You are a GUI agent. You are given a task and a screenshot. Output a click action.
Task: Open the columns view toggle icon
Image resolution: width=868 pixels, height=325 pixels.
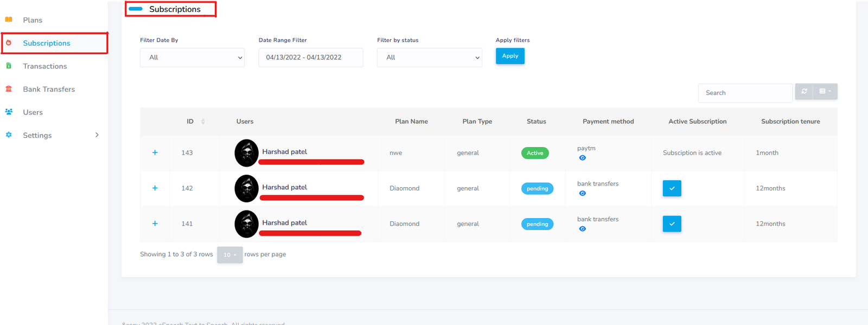click(x=825, y=92)
